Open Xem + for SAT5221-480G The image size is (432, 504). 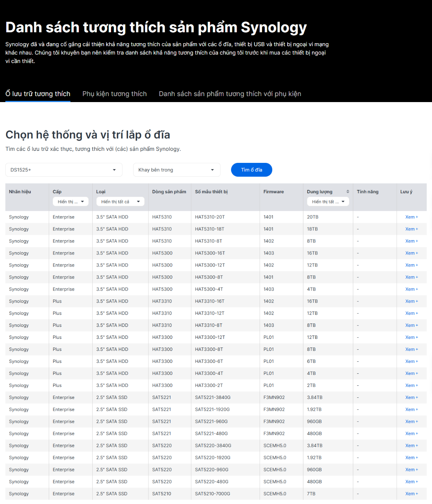pos(411,433)
